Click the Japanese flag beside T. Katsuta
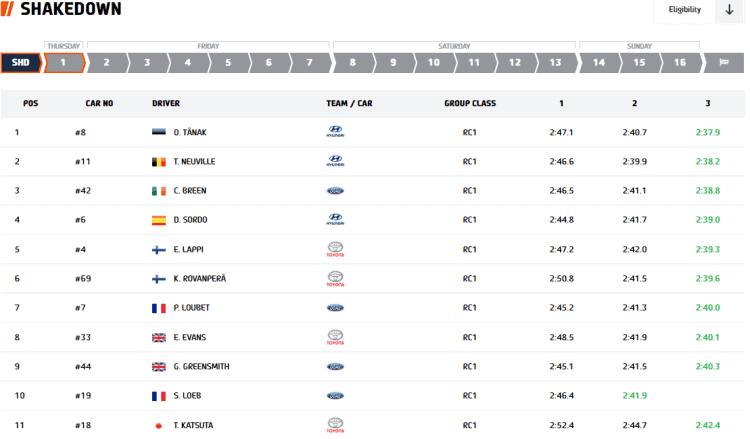Viewport: 750px width, 439px height. click(158, 425)
